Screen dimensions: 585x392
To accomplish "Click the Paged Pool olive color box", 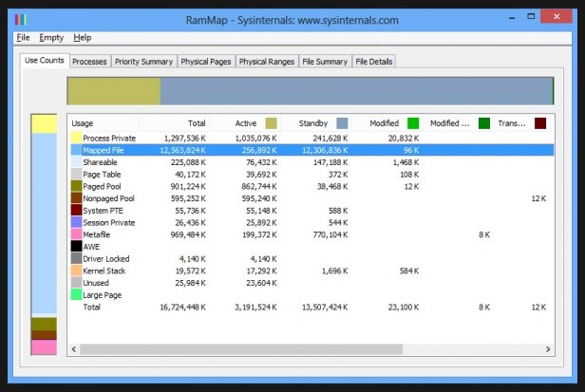I will tap(77, 186).
